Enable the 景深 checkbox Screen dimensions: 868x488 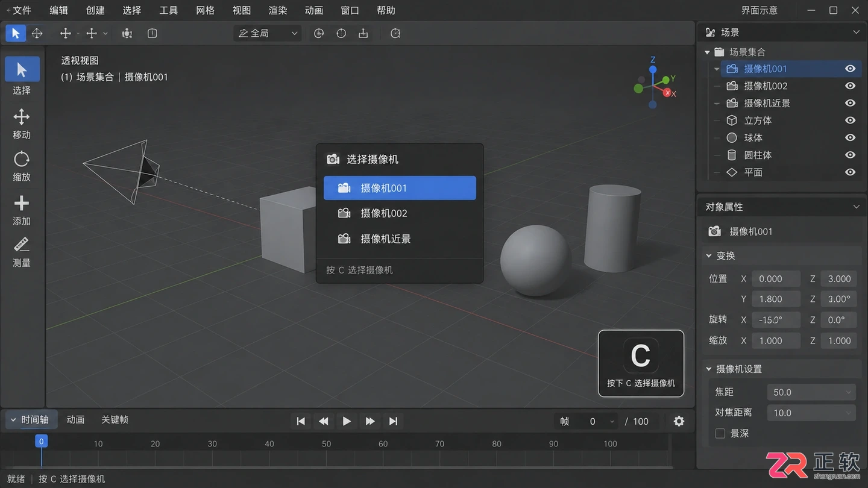point(720,433)
